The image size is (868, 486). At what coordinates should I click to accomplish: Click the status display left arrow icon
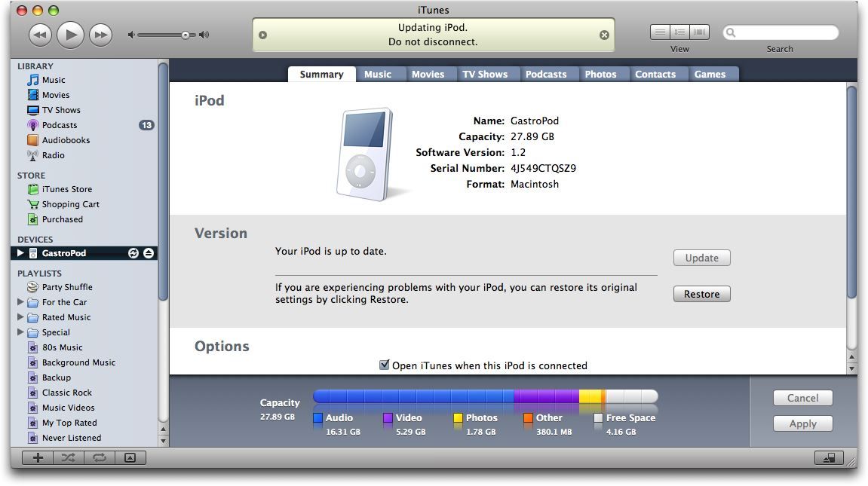coord(263,35)
